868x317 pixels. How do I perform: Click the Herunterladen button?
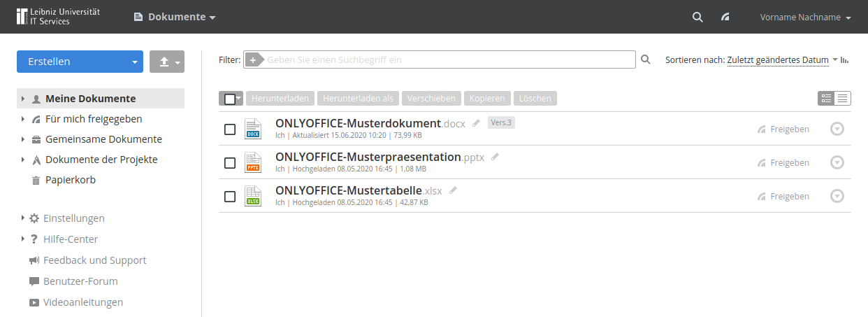(280, 99)
